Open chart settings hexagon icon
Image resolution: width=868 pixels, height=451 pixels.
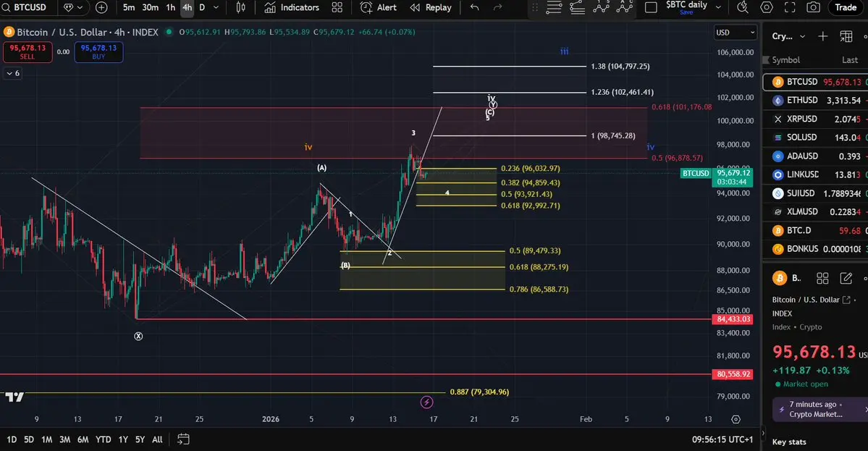pyautogui.click(x=767, y=7)
